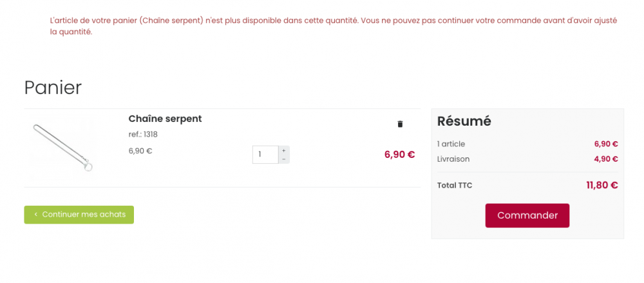The height and width of the screenshot is (283, 644).
Task: Click the quantity input field
Action: coord(265,155)
